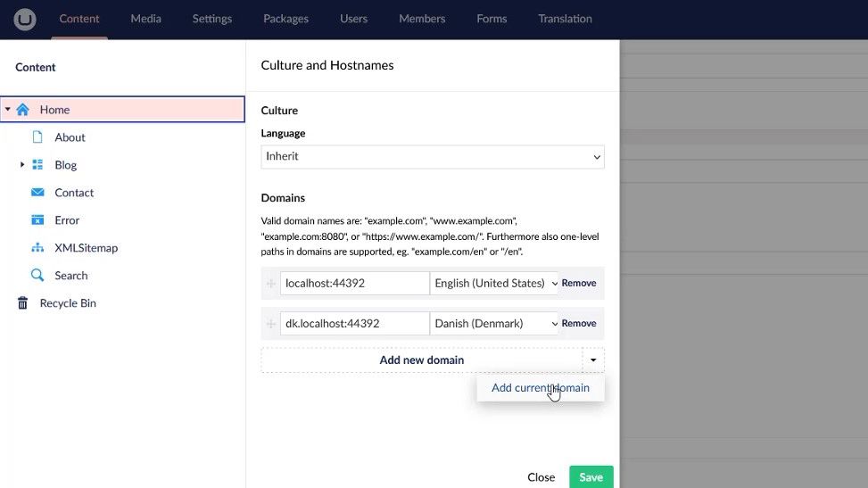Select the Search tree item
Screen dimensions: 868x488
pos(70,276)
